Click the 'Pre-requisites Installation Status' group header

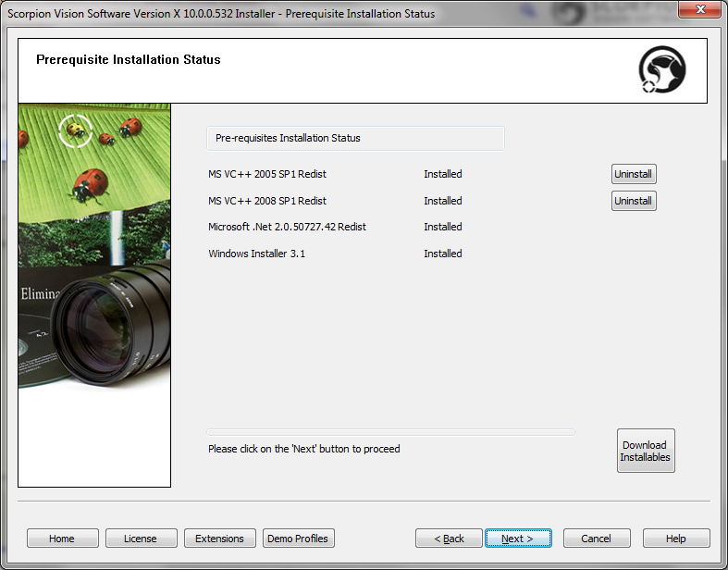pyautogui.click(x=355, y=139)
